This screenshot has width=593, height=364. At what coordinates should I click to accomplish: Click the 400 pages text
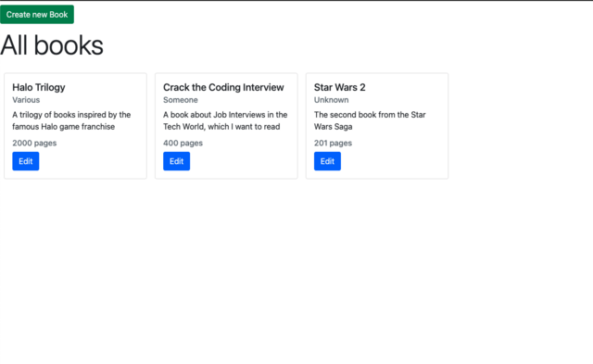point(183,143)
